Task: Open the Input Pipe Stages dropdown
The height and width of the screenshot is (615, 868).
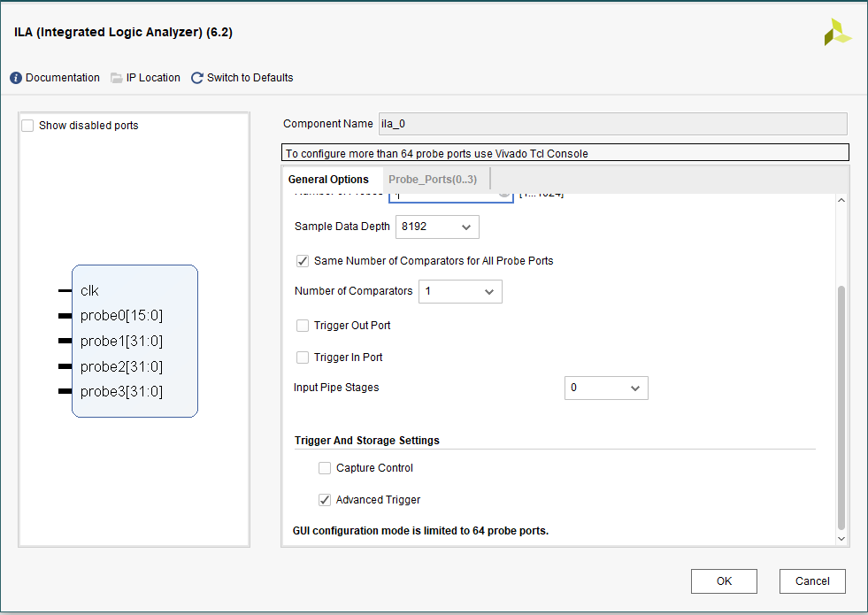Action: (606, 388)
